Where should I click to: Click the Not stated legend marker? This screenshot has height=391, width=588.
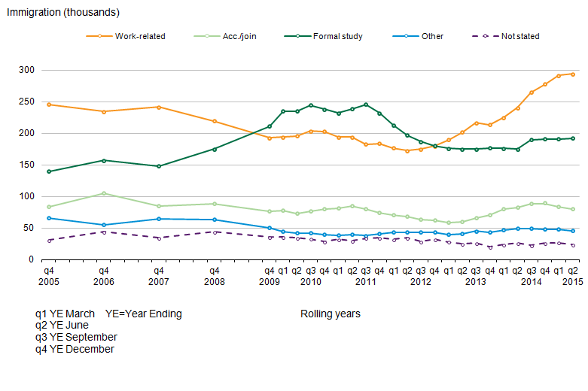(x=485, y=36)
